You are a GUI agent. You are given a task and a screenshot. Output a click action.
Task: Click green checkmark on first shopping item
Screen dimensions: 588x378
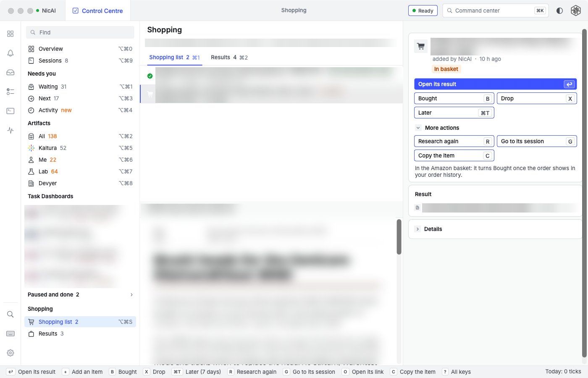(x=150, y=76)
